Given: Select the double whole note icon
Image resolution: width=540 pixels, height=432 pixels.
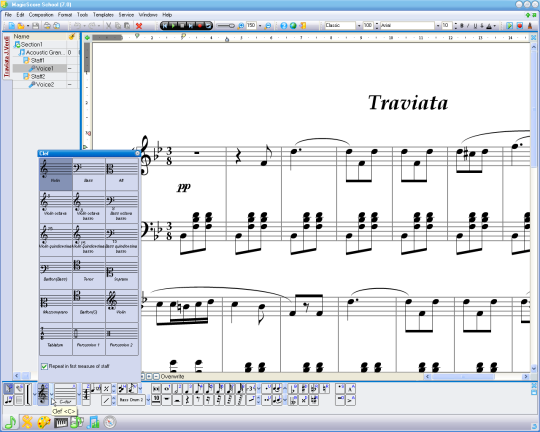Looking at the screenshot, I should pos(156,389).
